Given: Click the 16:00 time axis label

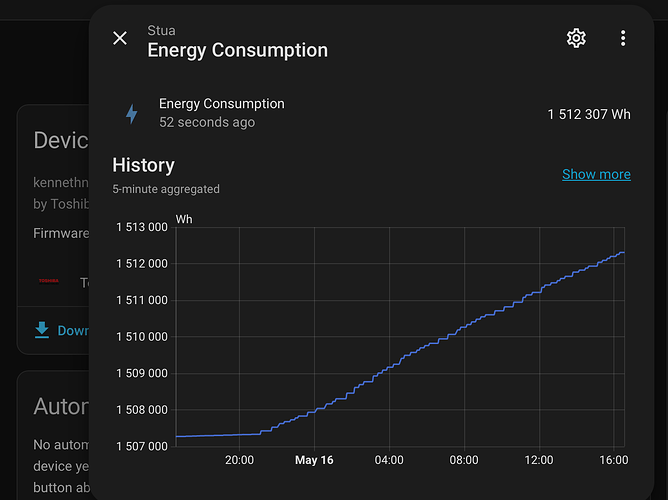Looking at the screenshot, I should [x=613, y=460].
